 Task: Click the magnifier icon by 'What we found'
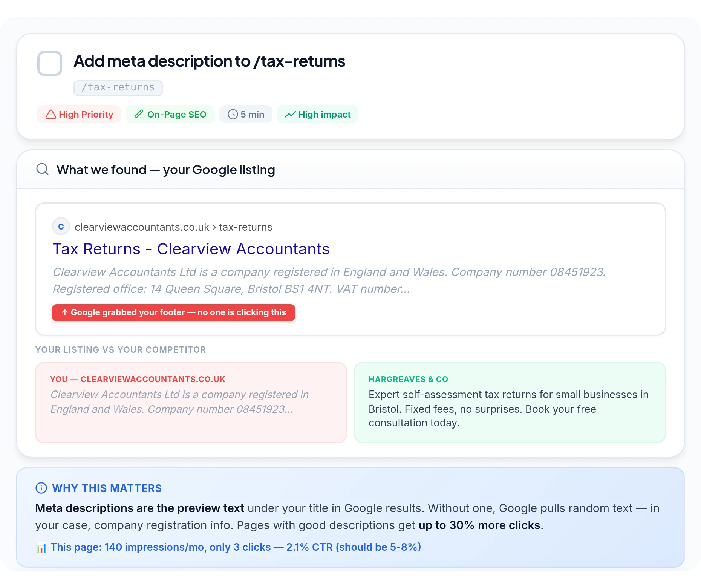pos(43,169)
